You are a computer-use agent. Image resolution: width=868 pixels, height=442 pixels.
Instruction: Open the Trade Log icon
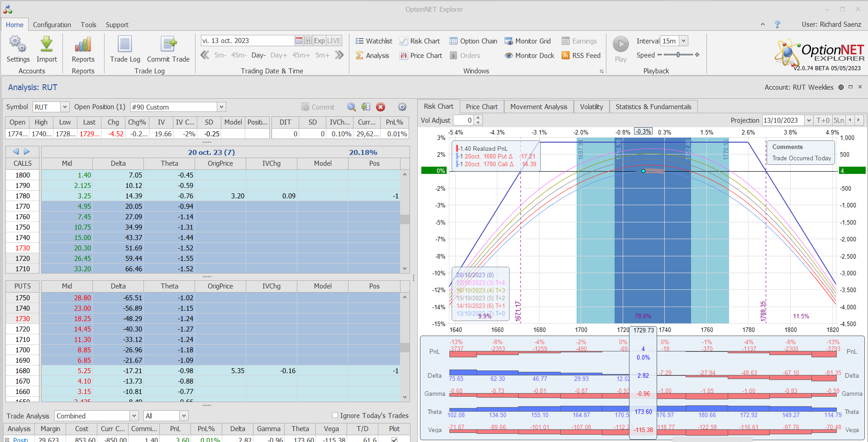pyautogui.click(x=125, y=44)
